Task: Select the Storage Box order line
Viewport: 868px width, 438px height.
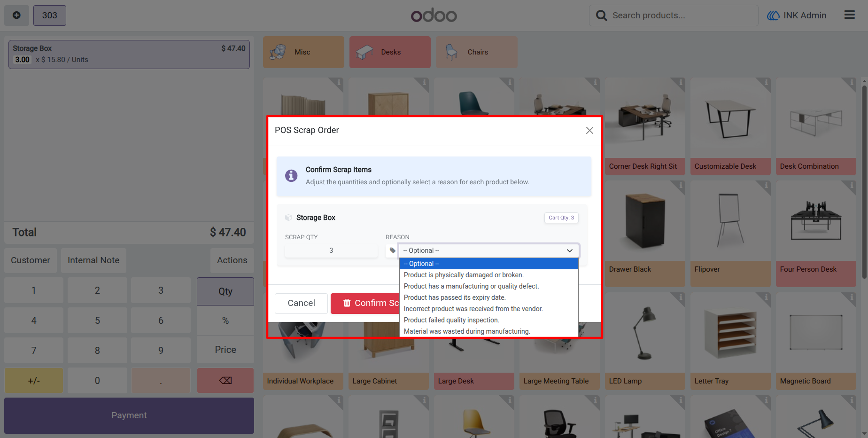Action: point(129,55)
